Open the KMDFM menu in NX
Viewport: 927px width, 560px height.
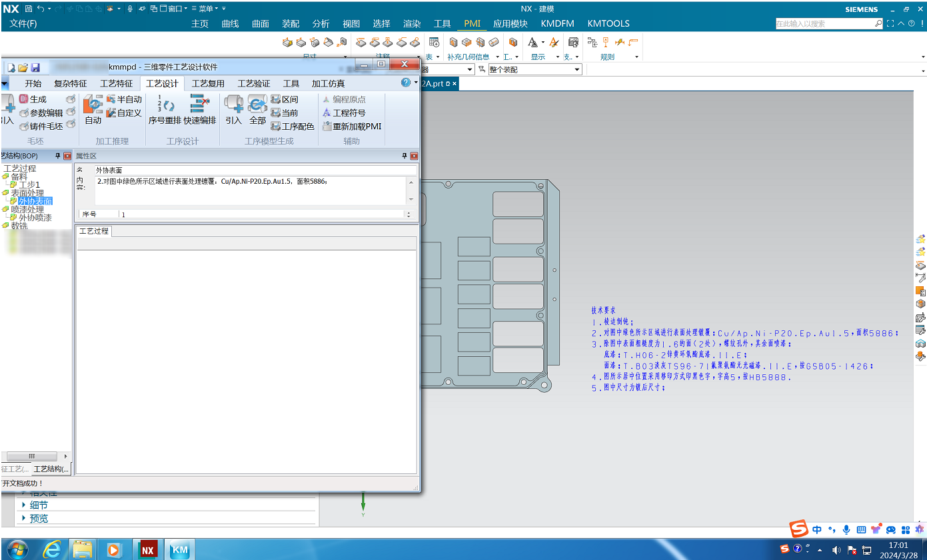pyautogui.click(x=557, y=23)
